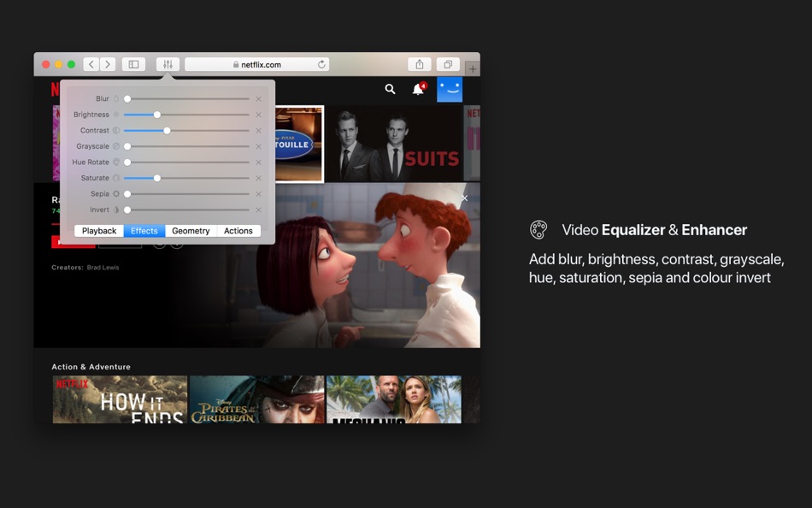The height and width of the screenshot is (508, 812).
Task: Open a new tab with plus button
Action: 473,68
